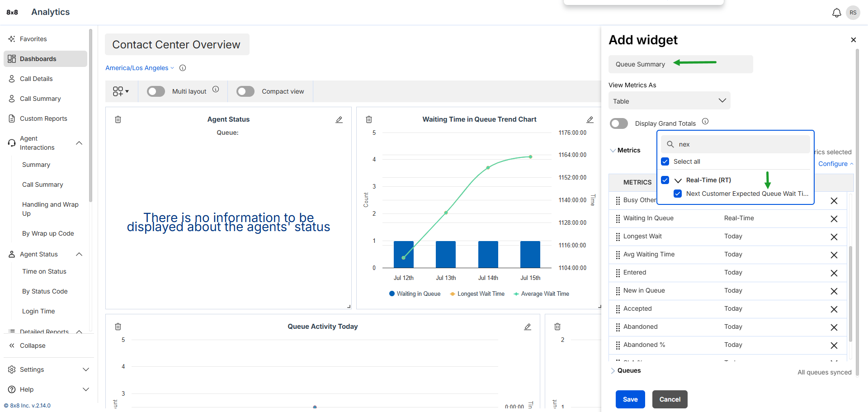Screen dimensions: 868x412
Task: Expand the Help menu
Action: [86, 389]
